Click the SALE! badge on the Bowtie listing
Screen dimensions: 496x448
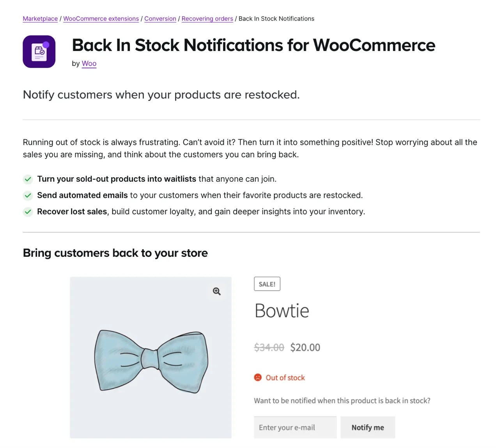click(x=267, y=284)
